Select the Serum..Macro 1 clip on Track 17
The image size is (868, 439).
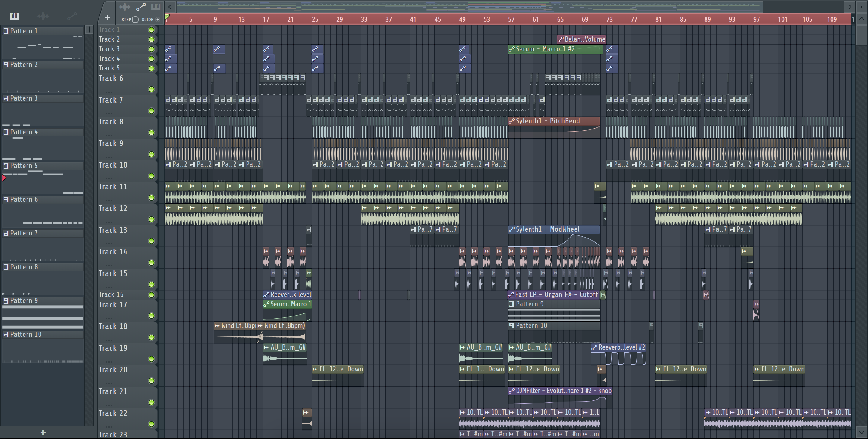click(287, 310)
